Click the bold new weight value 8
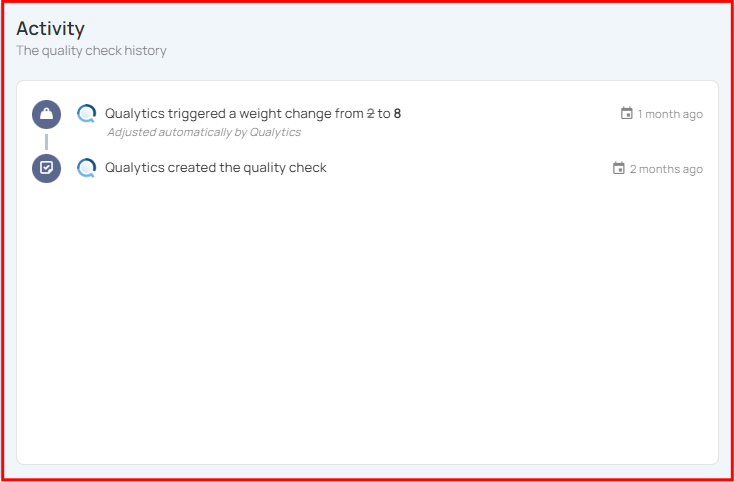 pos(398,113)
